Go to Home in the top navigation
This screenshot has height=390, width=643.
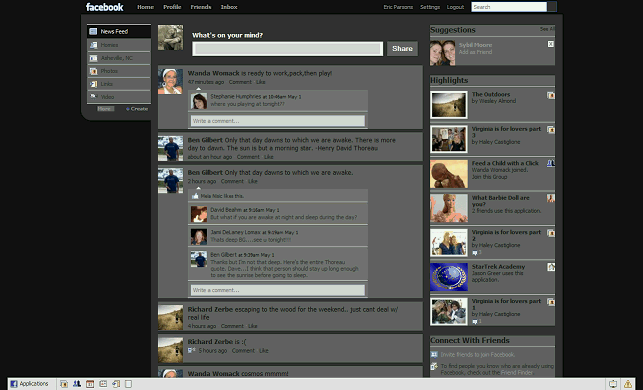coord(145,7)
